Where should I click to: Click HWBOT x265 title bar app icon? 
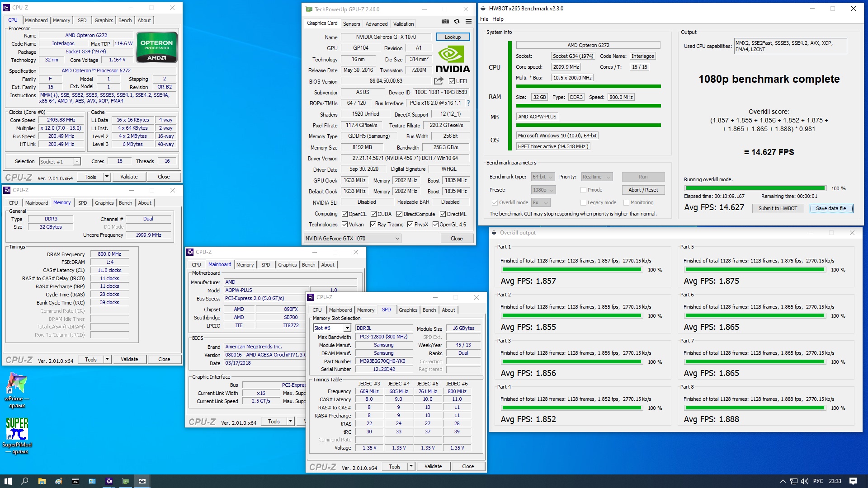click(483, 9)
